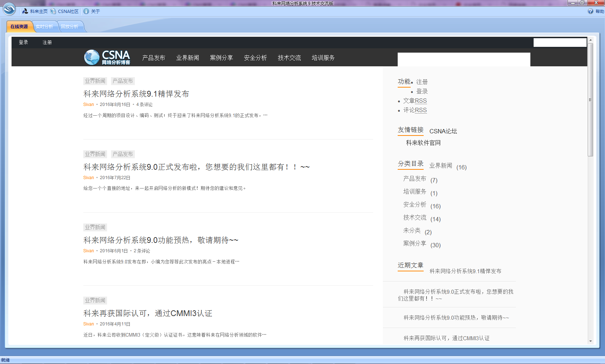Open recent post 9.0正式发布啦 in sidebar
This screenshot has height=364, width=605.
456,295
